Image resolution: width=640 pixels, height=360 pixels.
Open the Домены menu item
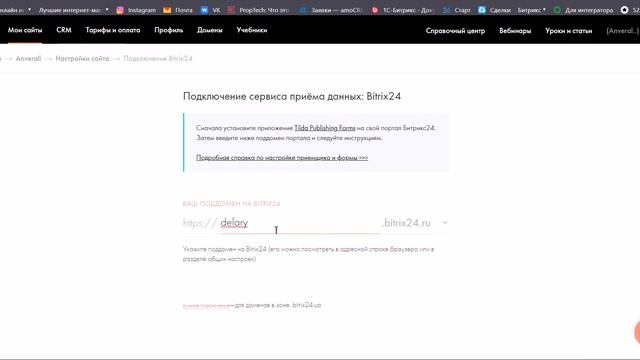[x=210, y=30]
